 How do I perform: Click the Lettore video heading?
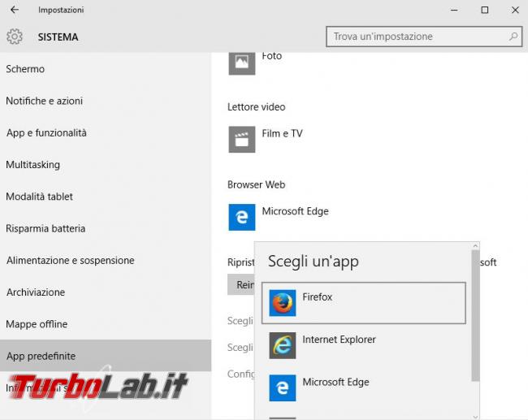pos(256,107)
